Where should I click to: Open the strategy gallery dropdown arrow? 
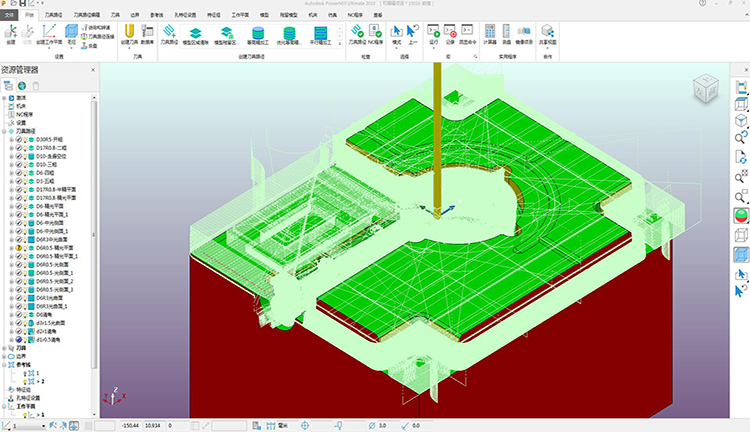click(x=340, y=44)
